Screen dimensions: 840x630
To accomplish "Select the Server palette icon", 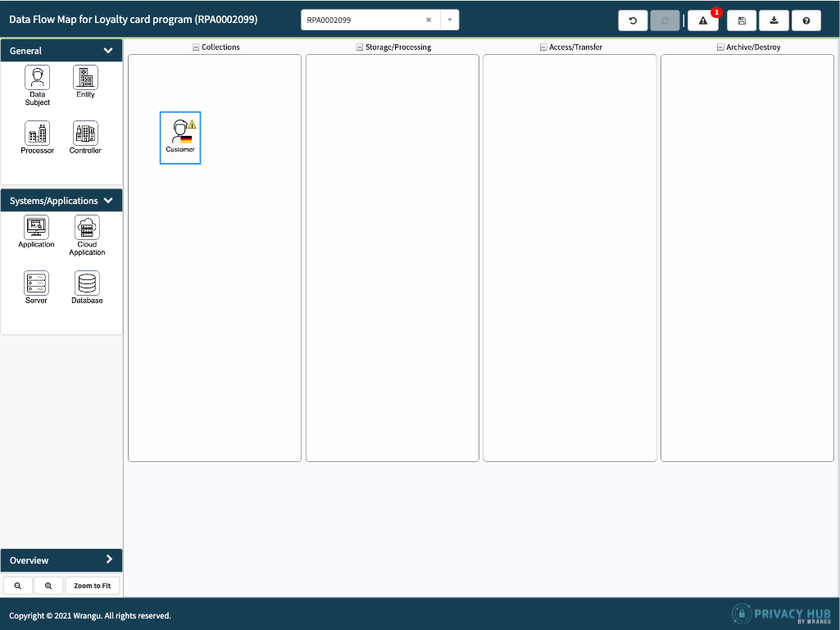I will tap(36, 283).
